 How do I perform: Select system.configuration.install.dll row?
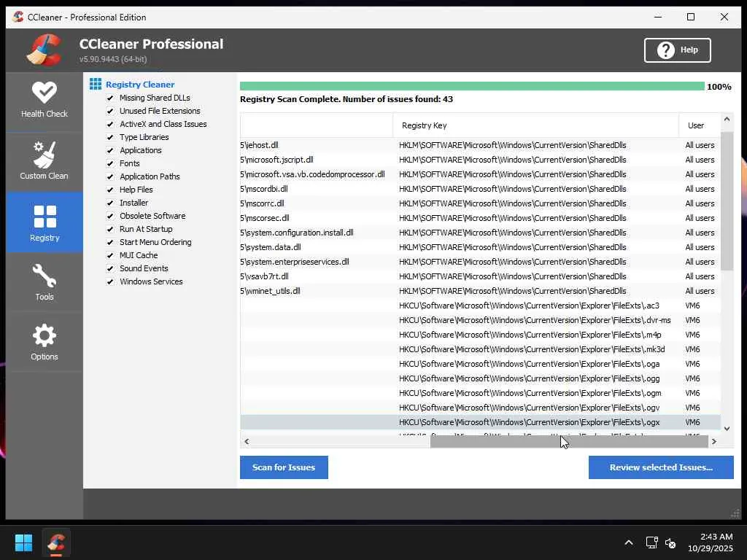point(480,233)
